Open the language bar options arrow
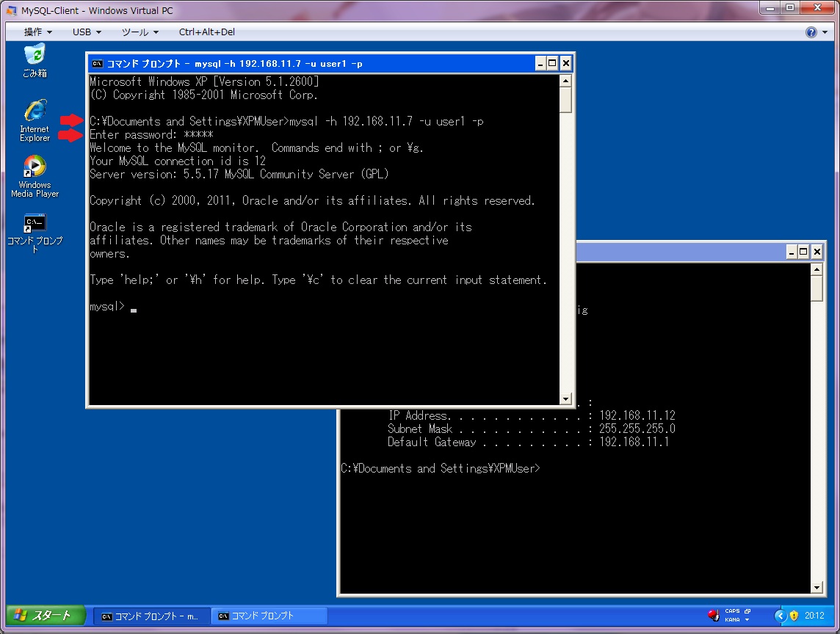The width and height of the screenshot is (840, 634). 747,619
